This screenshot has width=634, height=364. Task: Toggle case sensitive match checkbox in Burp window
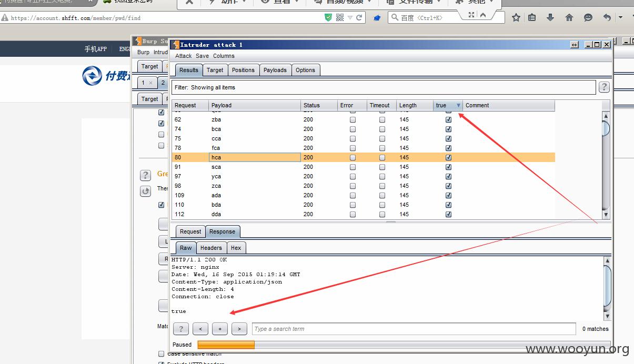tap(161, 354)
